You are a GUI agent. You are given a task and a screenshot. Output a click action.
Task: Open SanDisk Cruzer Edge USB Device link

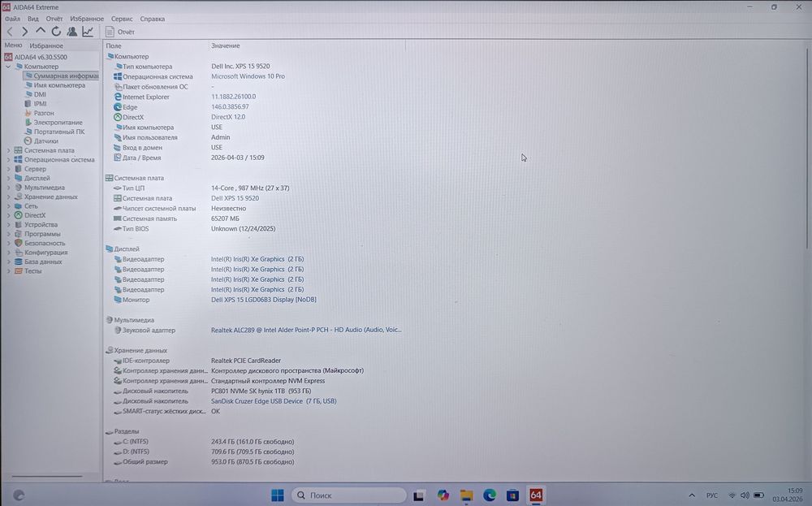point(274,401)
